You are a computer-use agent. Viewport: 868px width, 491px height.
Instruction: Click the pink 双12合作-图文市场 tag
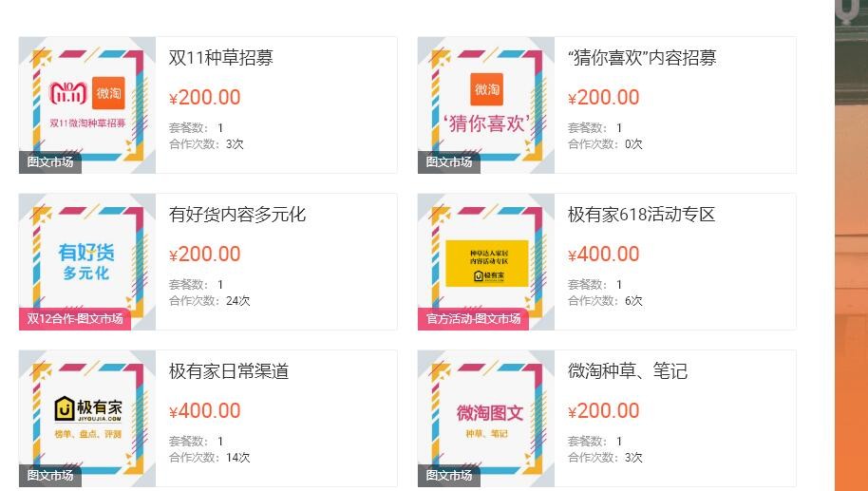(75, 319)
